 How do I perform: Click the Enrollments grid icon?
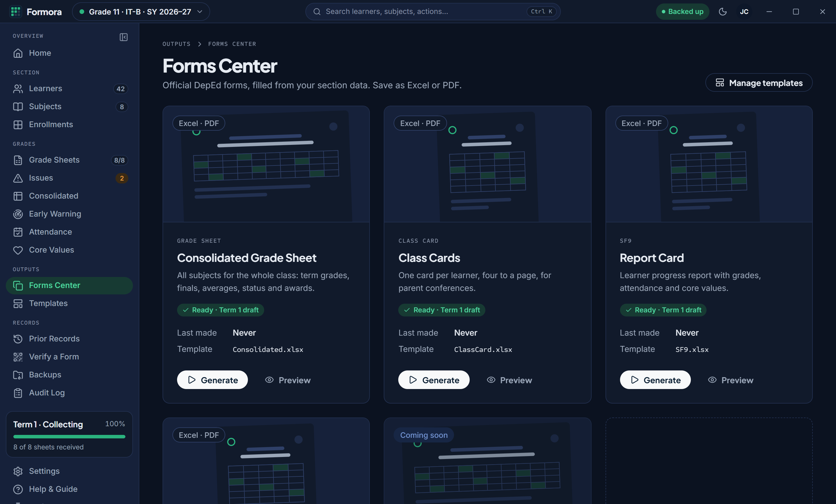18,125
